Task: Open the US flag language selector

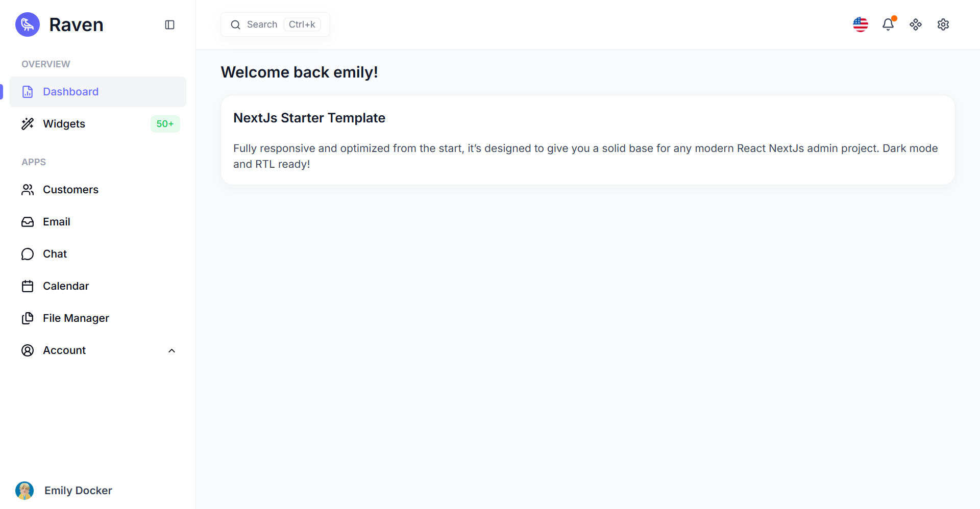Action: click(861, 24)
